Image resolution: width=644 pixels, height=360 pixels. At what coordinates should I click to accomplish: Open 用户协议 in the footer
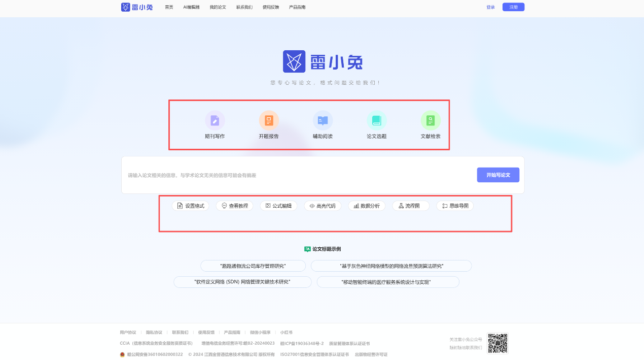[128, 332]
